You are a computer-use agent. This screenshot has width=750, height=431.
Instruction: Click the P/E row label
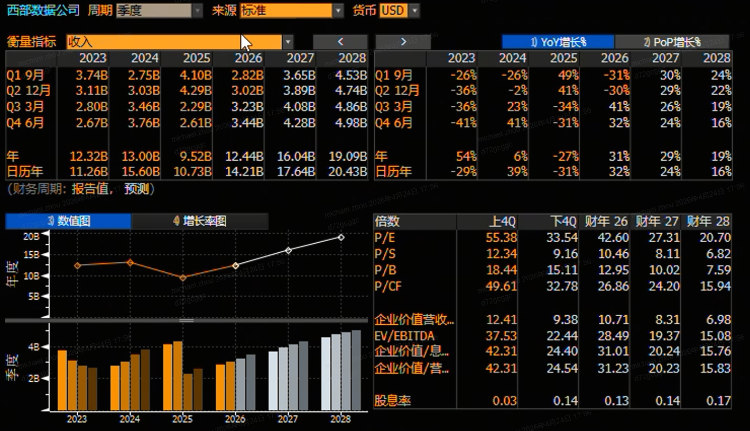pos(385,237)
